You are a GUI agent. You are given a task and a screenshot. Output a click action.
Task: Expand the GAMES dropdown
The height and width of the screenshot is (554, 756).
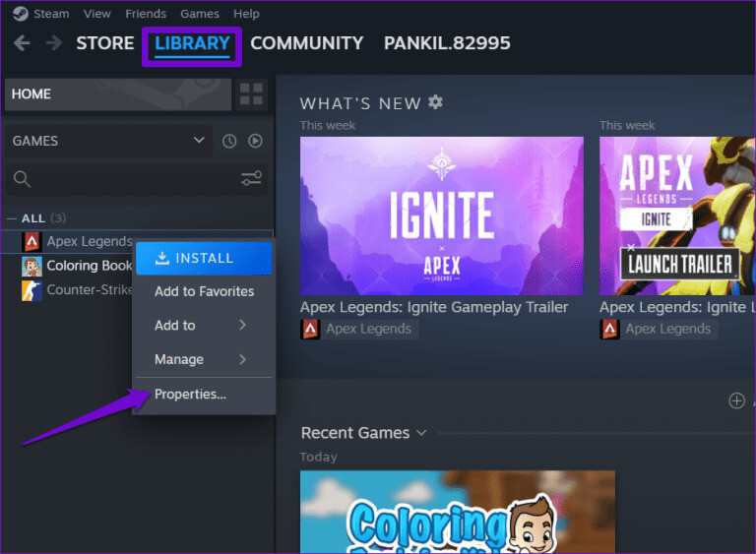click(108, 141)
